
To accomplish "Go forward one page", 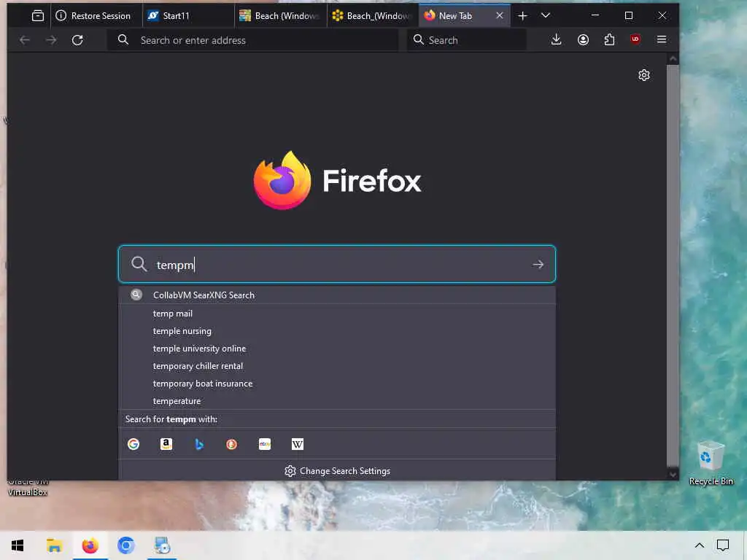I will pyautogui.click(x=51, y=40).
